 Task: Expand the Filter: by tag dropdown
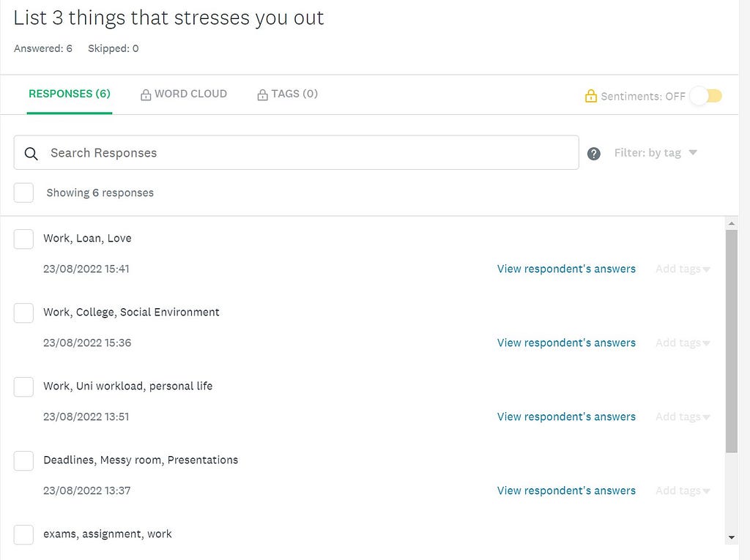click(x=656, y=152)
